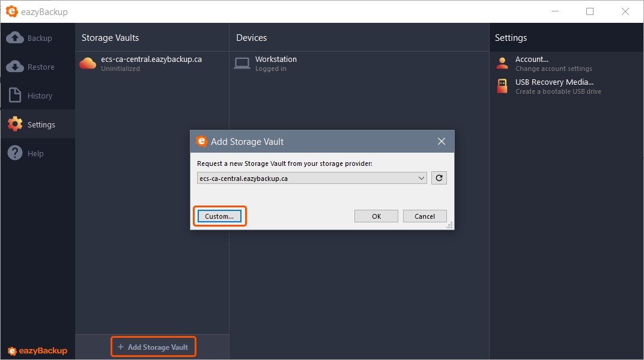Select the Workstation device name
644x360 pixels.
(276, 59)
